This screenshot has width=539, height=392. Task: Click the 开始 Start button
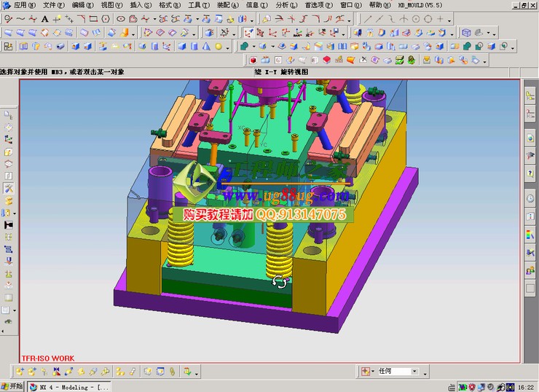[x=12, y=386]
